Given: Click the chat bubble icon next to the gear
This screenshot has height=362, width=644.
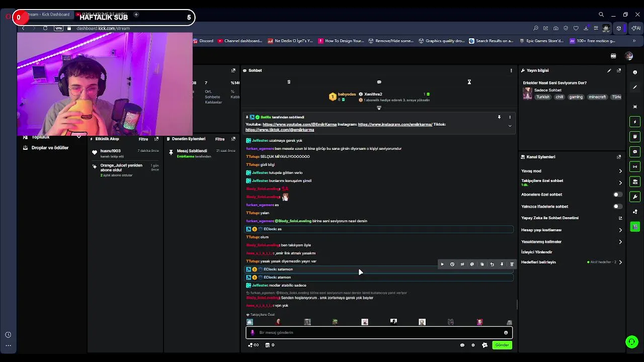Looking at the screenshot, I should coord(462,345).
